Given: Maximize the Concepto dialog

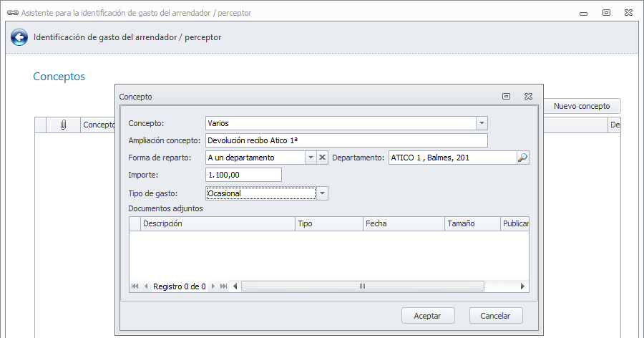Looking at the screenshot, I should [x=506, y=96].
